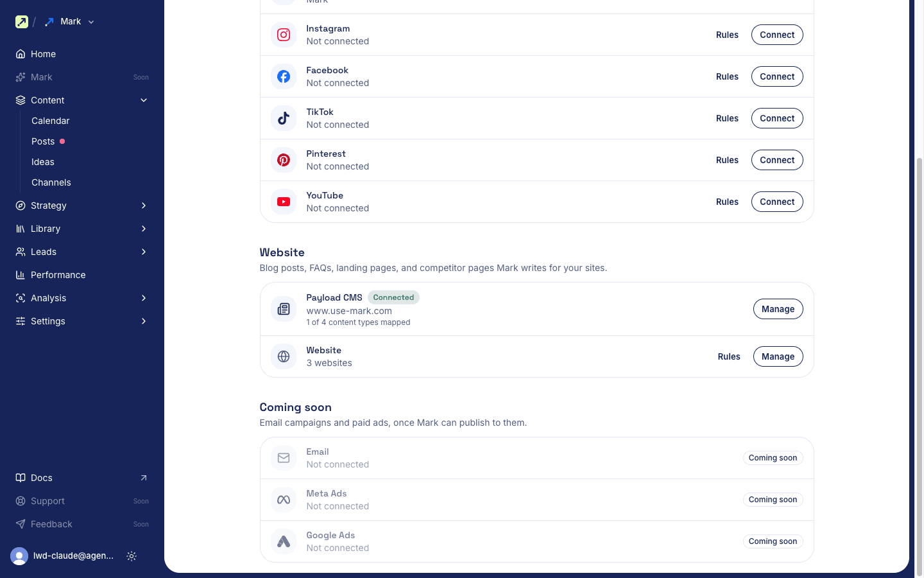The image size is (924, 578).
Task: Toggle the light/dark theme sun icon
Action: click(x=132, y=556)
